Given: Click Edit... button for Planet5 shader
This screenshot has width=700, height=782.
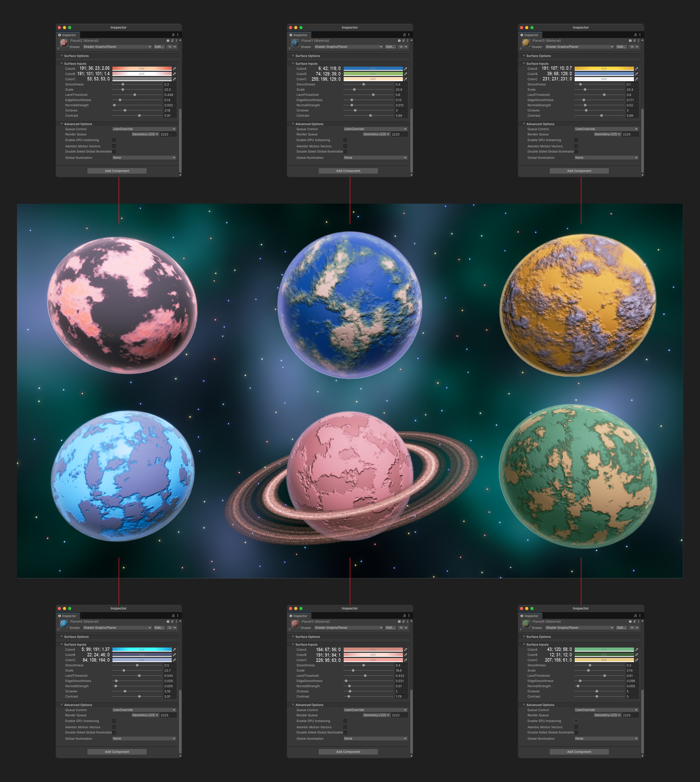Looking at the screenshot, I should 390,628.
